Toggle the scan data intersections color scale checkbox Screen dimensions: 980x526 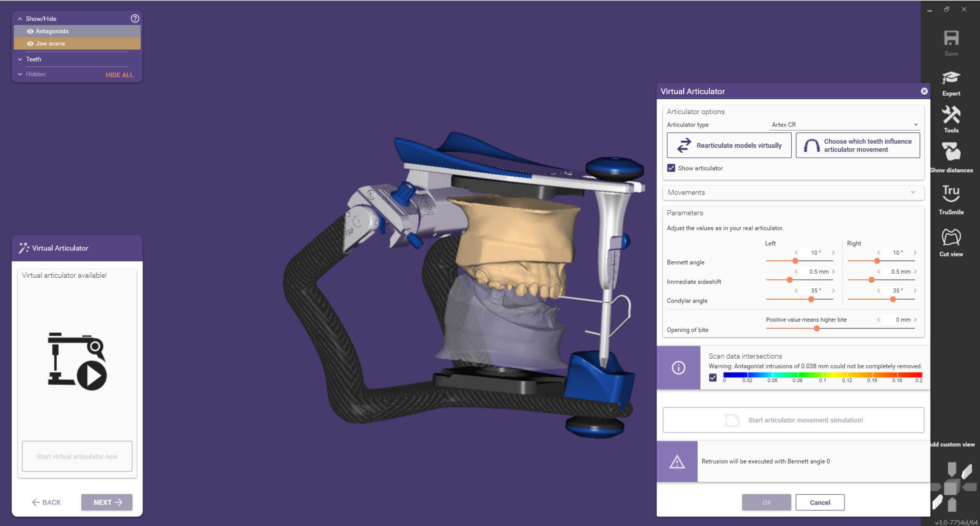(x=713, y=377)
